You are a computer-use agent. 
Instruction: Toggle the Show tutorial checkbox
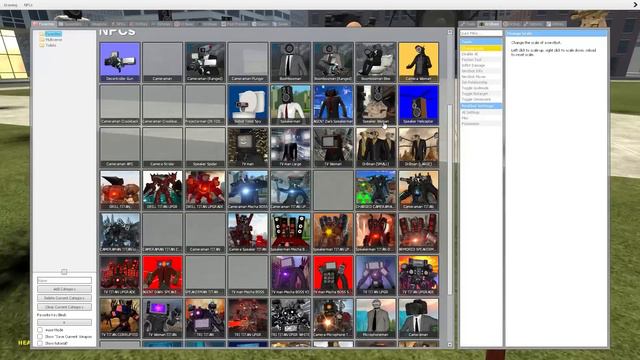click(x=40, y=343)
